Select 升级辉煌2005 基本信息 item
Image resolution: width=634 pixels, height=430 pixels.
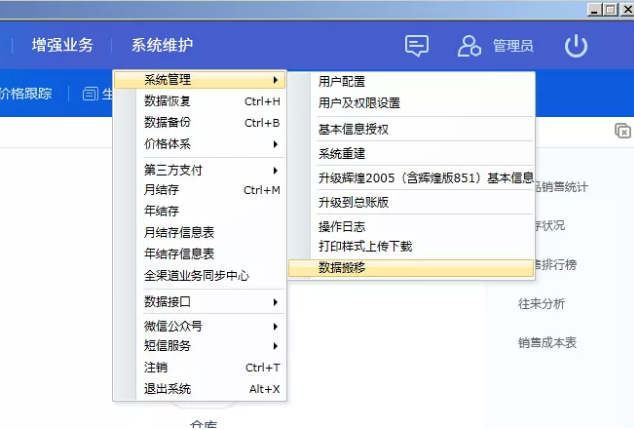[x=412, y=178]
